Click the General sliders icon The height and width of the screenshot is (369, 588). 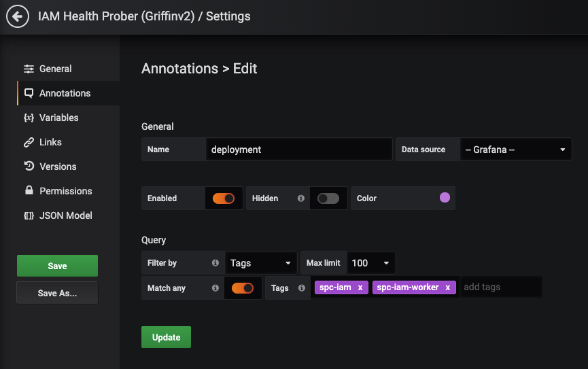(29, 69)
